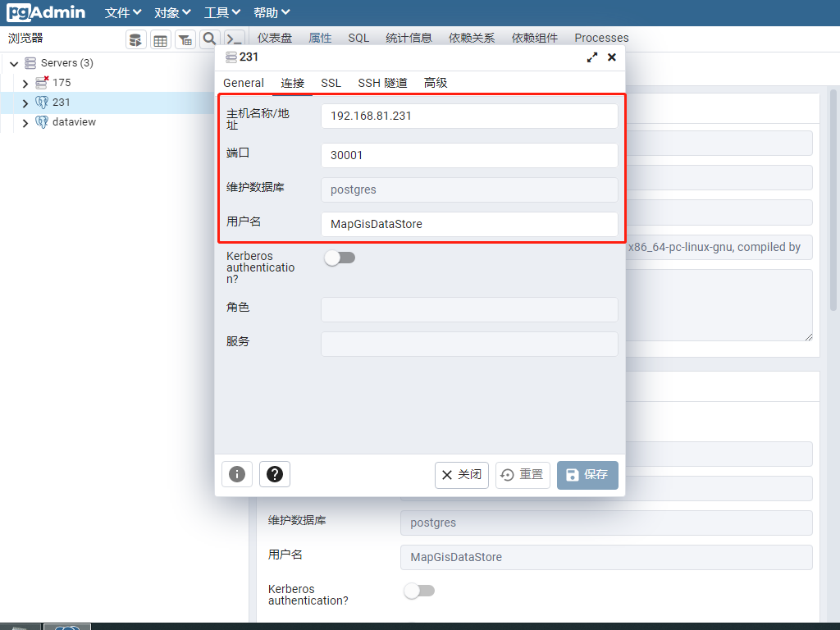Close the 231 dialog with X icon
The width and height of the screenshot is (840, 630).
pyautogui.click(x=612, y=57)
